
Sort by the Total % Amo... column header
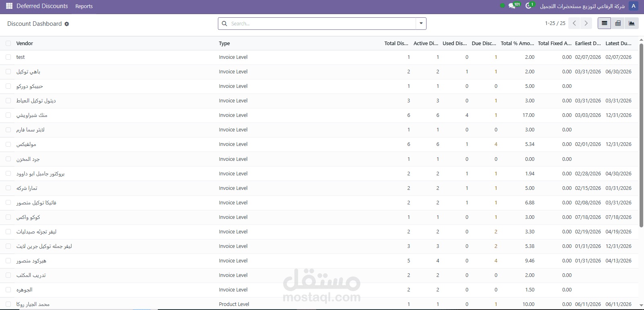click(x=518, y=43)
